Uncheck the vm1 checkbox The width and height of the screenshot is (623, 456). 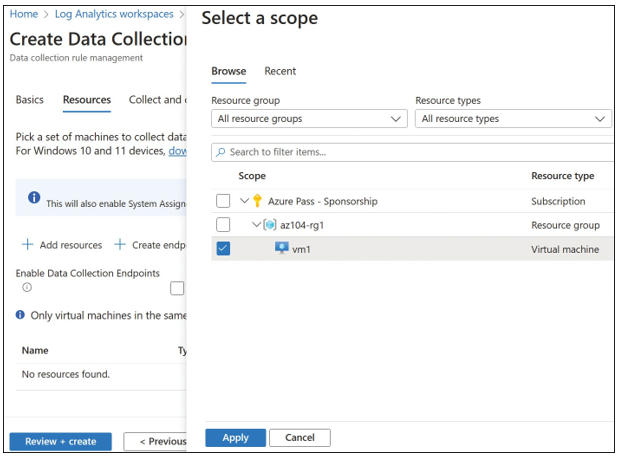point(223,249)
